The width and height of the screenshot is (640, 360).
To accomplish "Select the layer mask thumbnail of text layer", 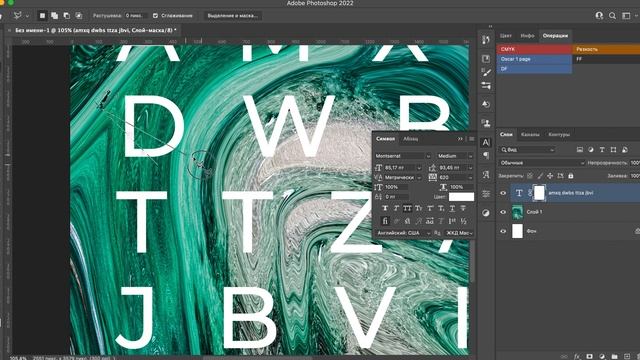I will pos(539,193).
